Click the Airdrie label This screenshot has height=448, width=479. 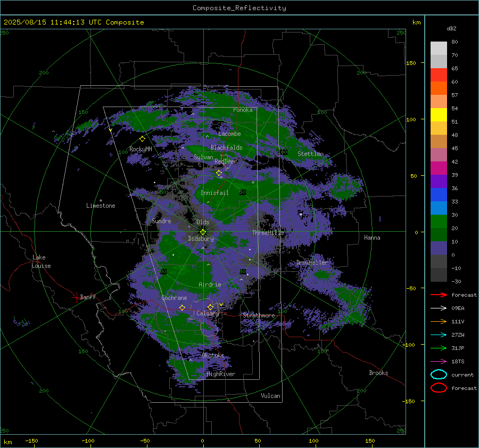click(210, 284)
